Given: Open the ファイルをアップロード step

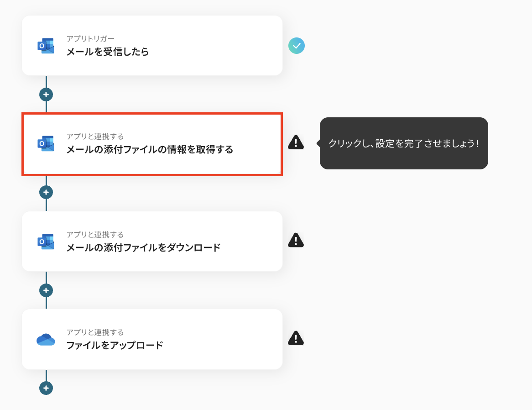Looking at the screenshot, I should coord(152,339).
